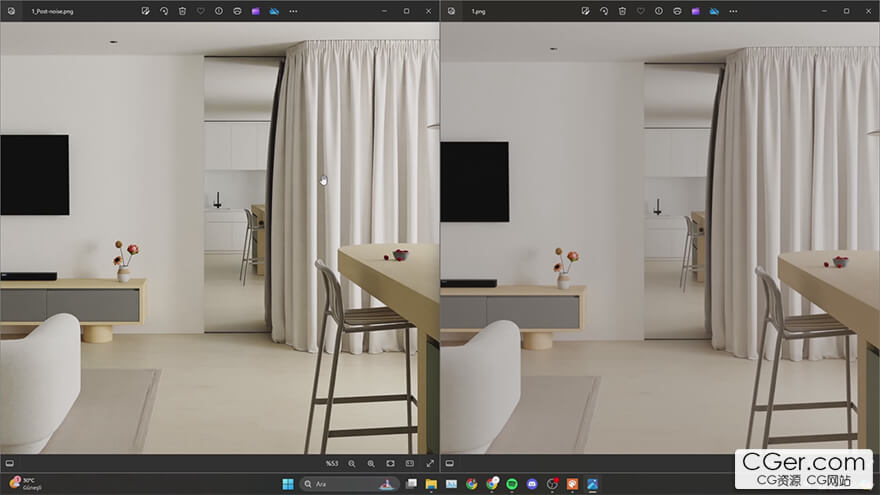The height and width of the screenshot is (495, 880).
Task: Toggle filmstrip in 1_Post-noise.png window
Action: point(10,464)
